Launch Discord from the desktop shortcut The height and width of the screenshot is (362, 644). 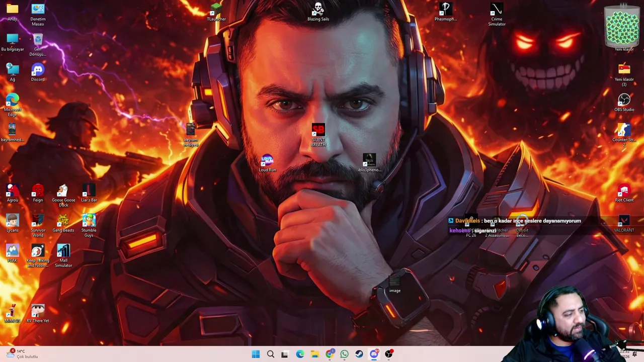[38, 73]
